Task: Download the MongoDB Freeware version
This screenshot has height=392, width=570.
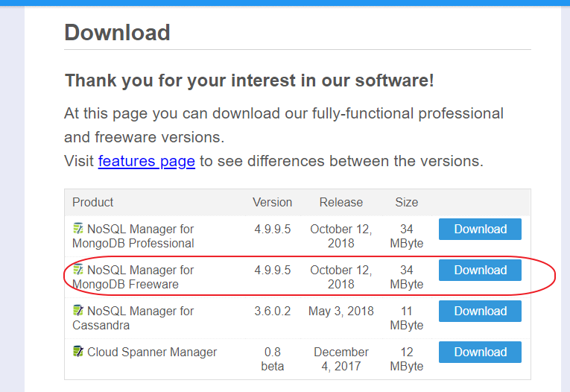Action: 480,271
